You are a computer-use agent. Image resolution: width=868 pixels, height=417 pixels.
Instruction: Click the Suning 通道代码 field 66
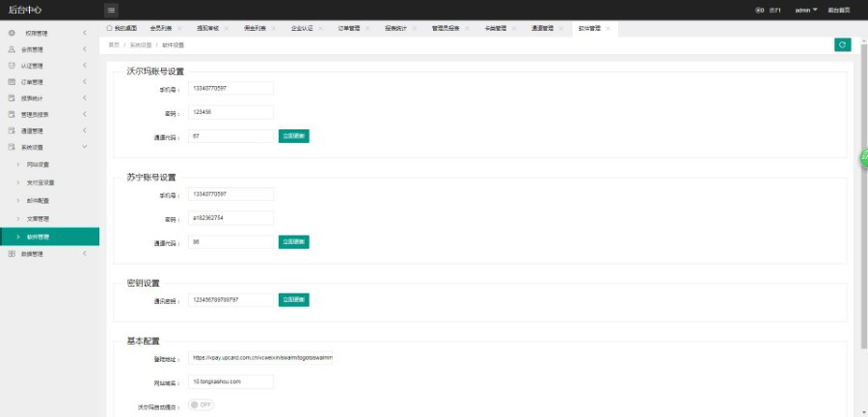(x=231, y=242)
